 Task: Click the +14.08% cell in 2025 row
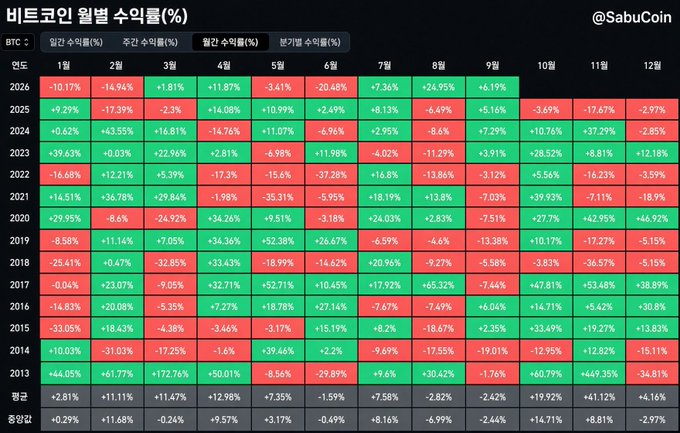(x=224, y=109)
